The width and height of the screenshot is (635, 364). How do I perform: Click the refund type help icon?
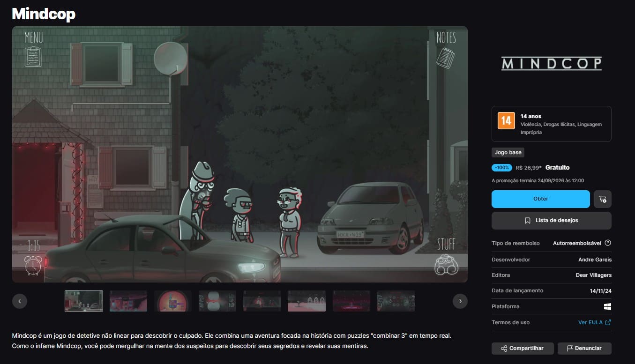(608, 243)
